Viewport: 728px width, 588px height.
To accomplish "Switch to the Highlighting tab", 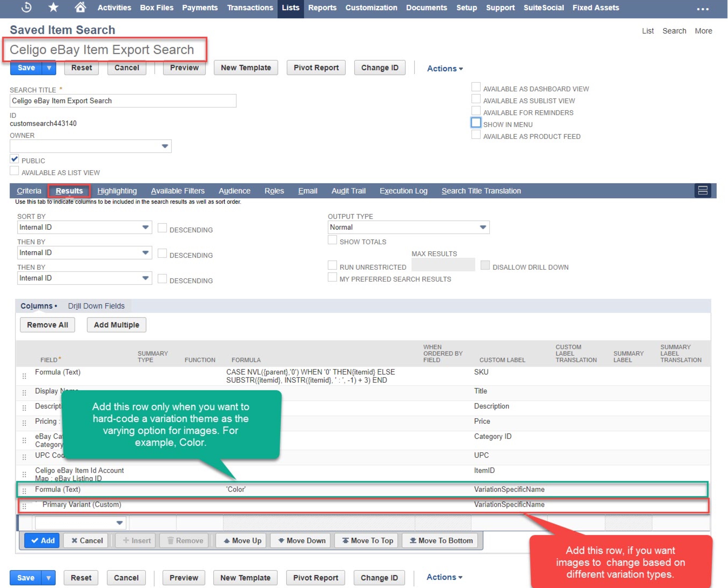I will tap(117, 191).
